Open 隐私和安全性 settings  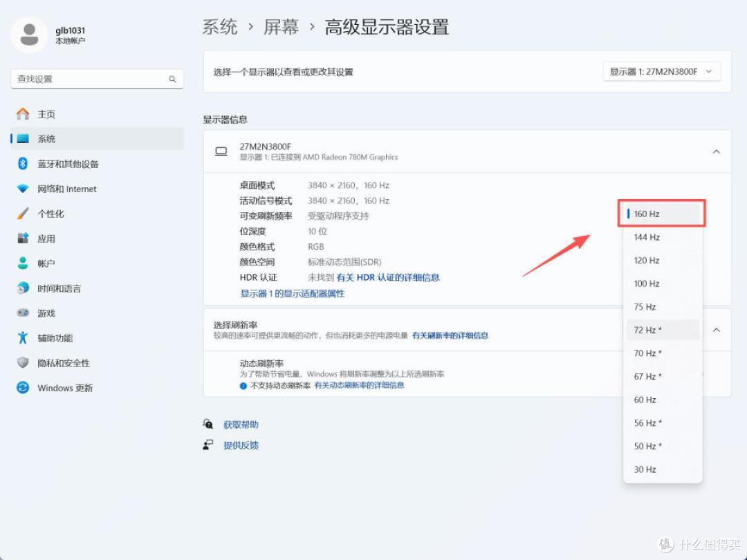point(98,363)
